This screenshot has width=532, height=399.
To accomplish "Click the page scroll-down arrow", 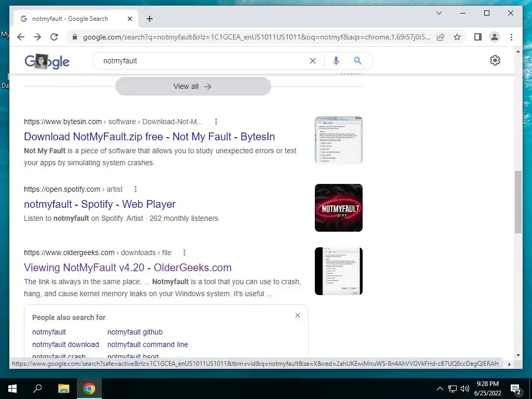I will click(x=518, y=355).
